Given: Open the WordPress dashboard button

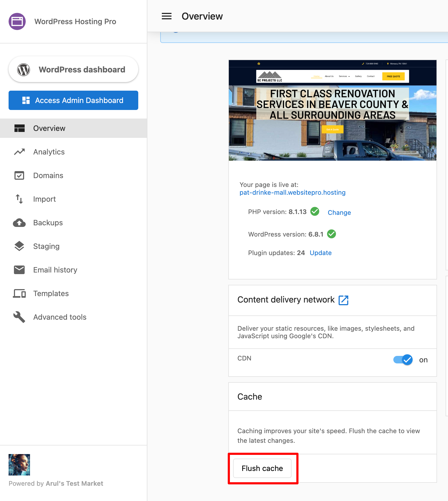Looking at the screenshot, I should pyautogui.click(x=73, y=69).
